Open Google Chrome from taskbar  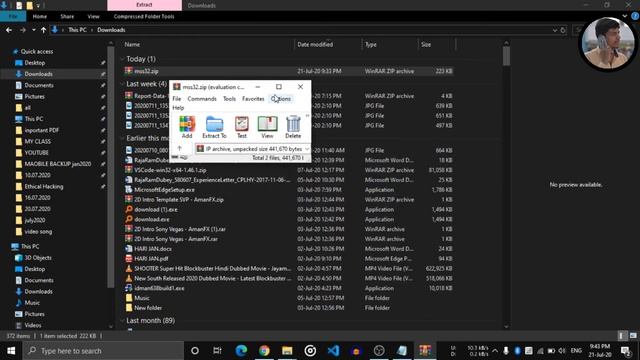pyautogui.click(x=264, y=351)
